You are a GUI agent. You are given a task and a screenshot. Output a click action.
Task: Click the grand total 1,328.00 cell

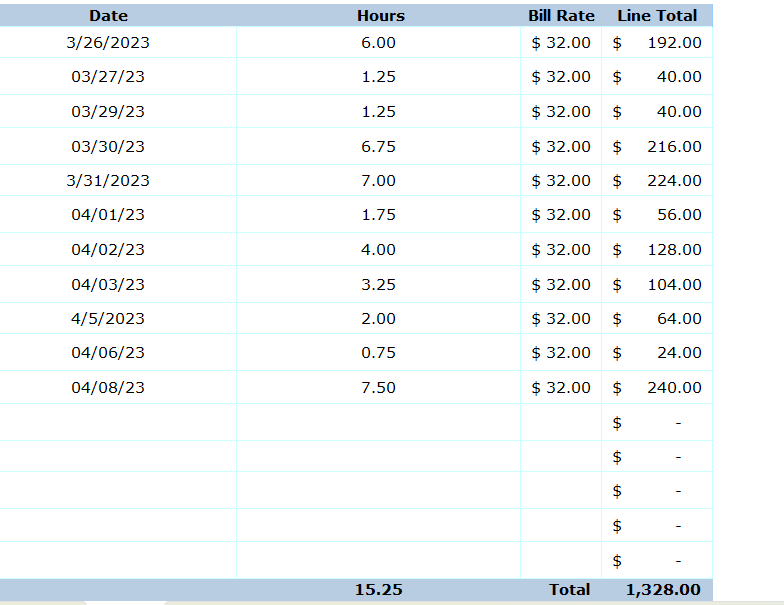pyautogui.click(x=662, y=590)
